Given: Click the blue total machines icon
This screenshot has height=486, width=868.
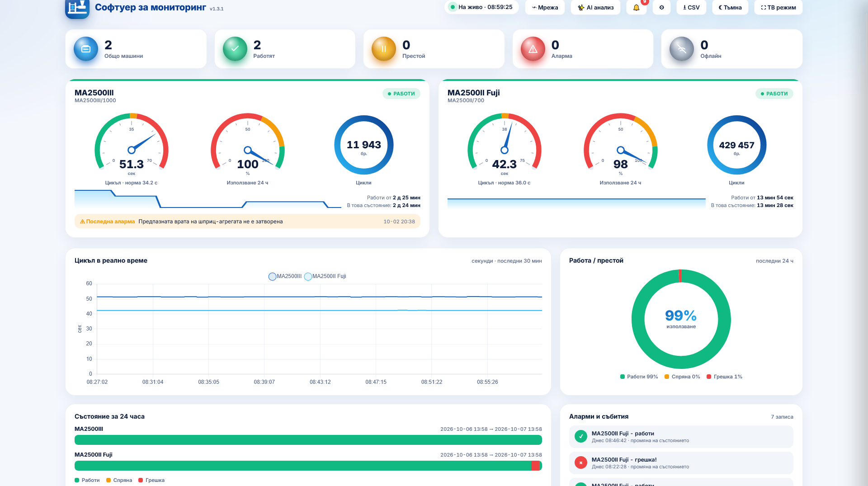Looking at the screenshot, I should point(86,49).
